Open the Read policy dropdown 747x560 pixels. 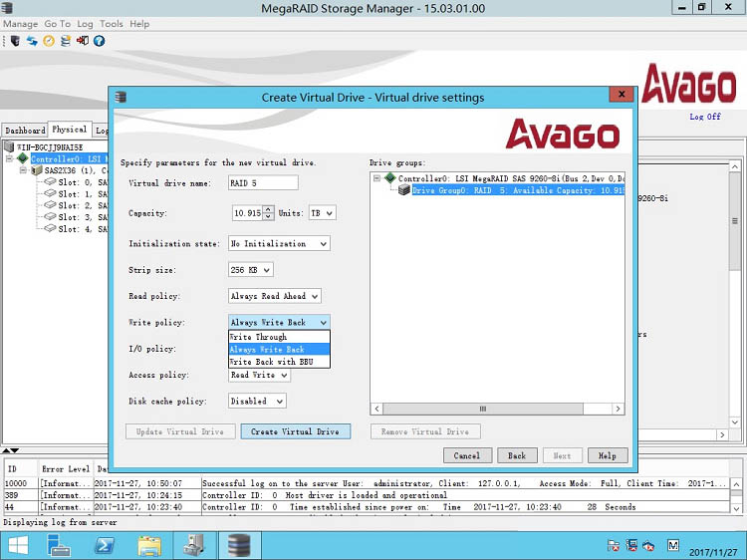point(275,296)
